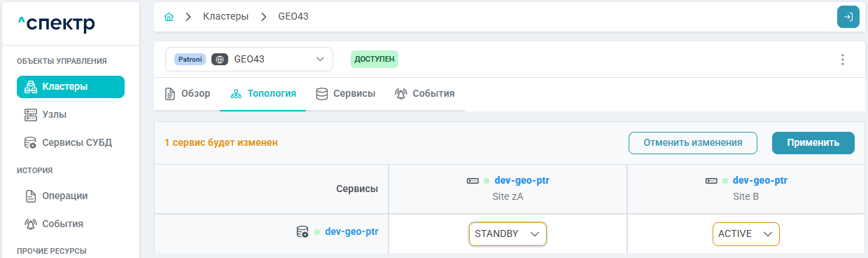Click the Patroni badge in selector
Image resolution: width=868 pixels, height=258 pixels.
point(190,60)
